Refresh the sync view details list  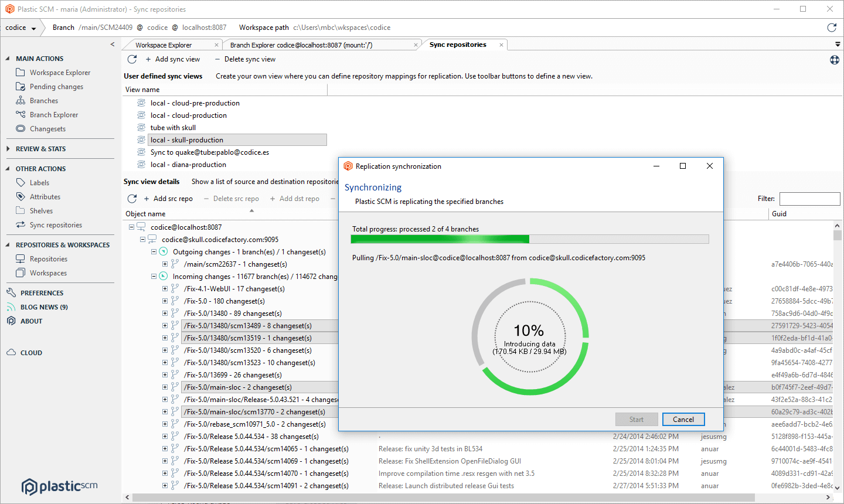tap(132, 199)
